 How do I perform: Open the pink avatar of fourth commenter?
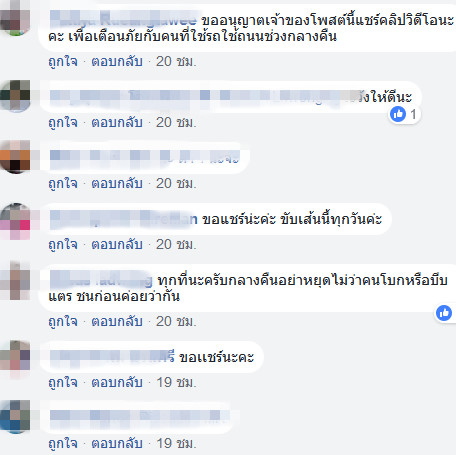coord(15,221)
